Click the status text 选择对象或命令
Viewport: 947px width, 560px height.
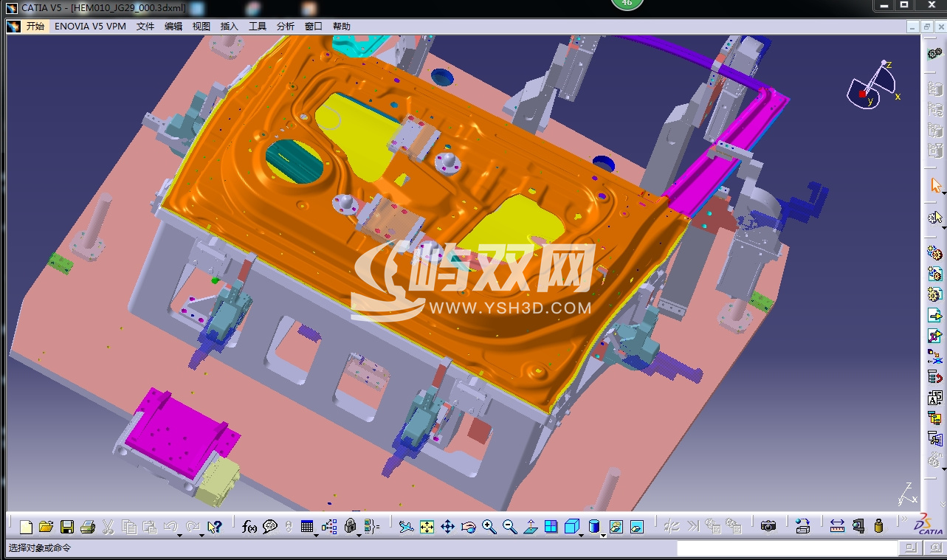point(39,548)
